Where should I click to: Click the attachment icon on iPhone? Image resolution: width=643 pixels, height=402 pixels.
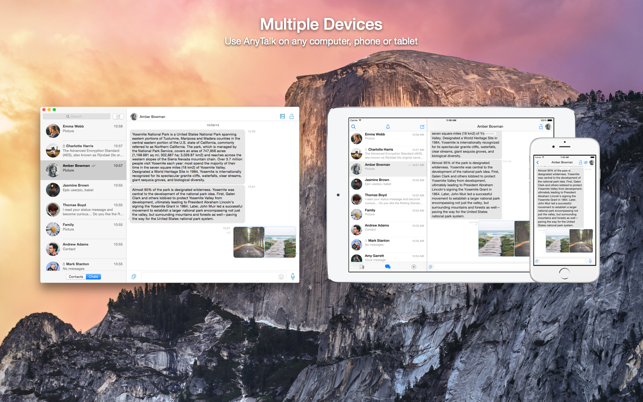coord(537,261)
